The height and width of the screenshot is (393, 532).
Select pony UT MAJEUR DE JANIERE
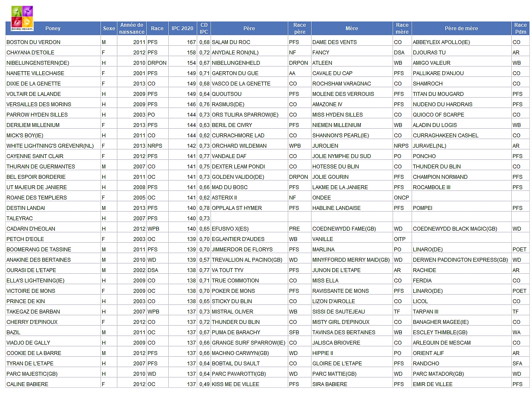click(37, 187)
